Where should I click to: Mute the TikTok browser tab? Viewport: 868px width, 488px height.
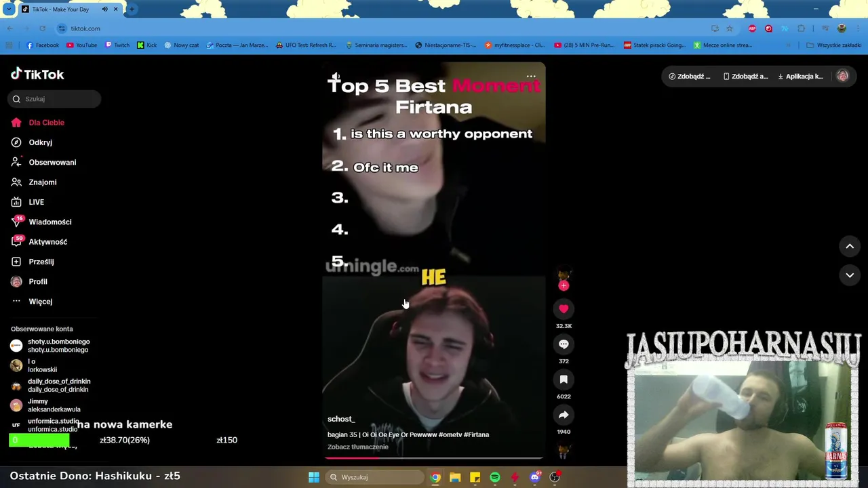point(104,9)
